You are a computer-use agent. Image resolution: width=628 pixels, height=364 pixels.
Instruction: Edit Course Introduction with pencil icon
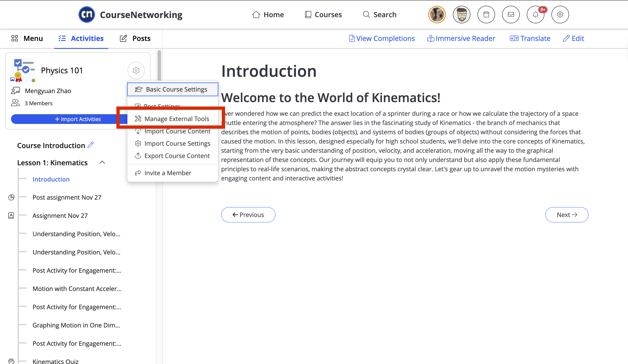(x=91, y=145)
